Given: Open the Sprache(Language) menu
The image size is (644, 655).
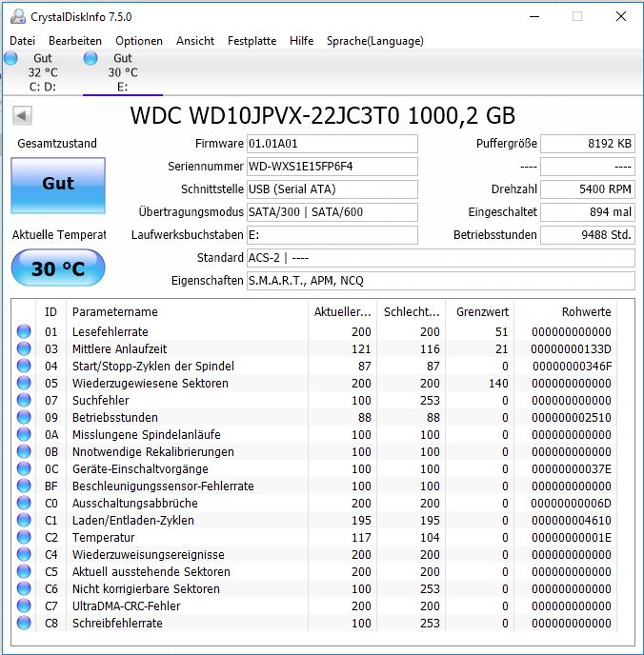Looking at the screenshot, I should pos(374,41).
